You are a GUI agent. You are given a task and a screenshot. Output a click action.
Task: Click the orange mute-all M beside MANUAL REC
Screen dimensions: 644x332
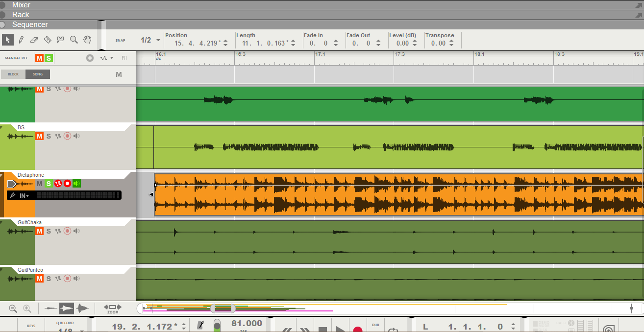coord(39,58)
